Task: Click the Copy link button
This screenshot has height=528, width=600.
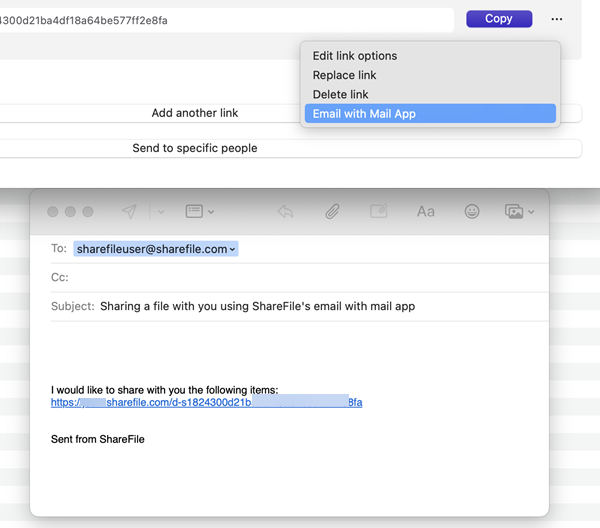Action: (x=499, y=19)
